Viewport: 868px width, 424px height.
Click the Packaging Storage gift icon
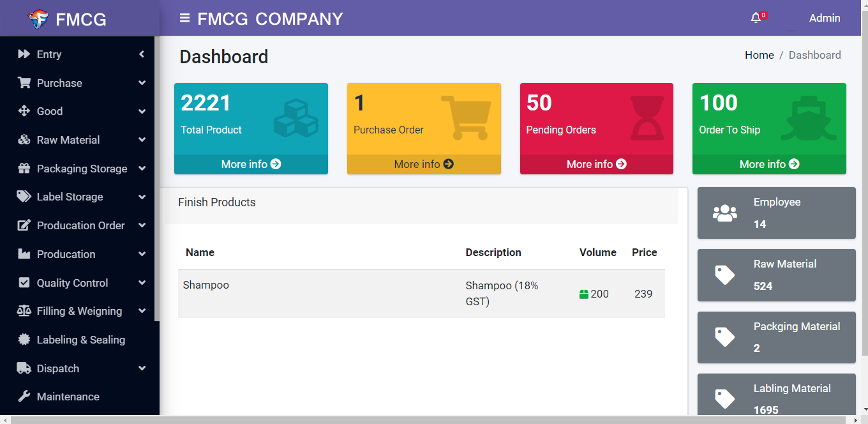24,169
